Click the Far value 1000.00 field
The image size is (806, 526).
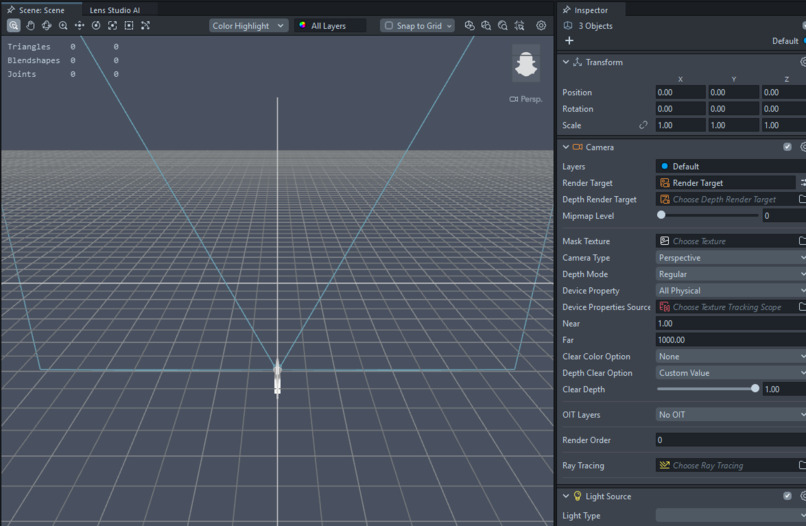(730, 340)
